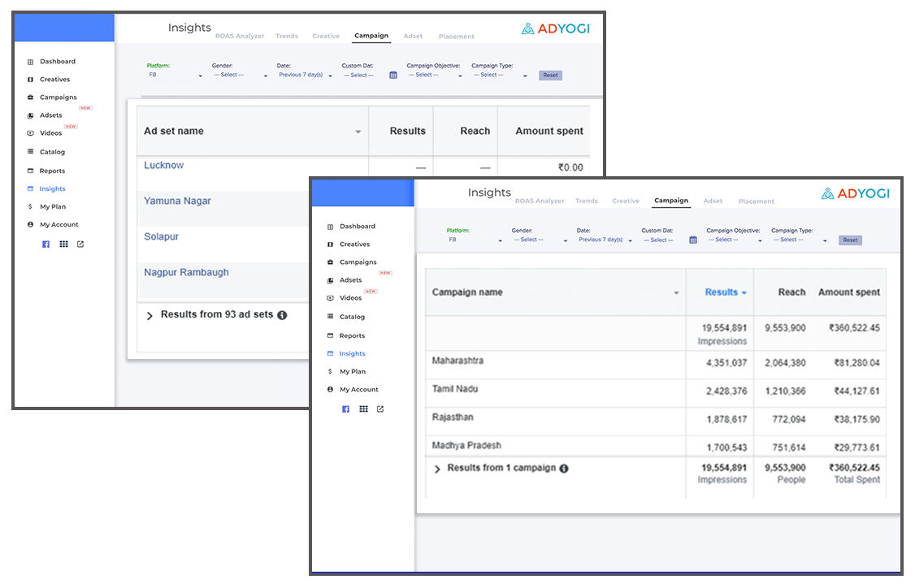Expand the Results from 93 ad sets row
915x588 pixels.
pyautogui.click(x=150, y=316)
